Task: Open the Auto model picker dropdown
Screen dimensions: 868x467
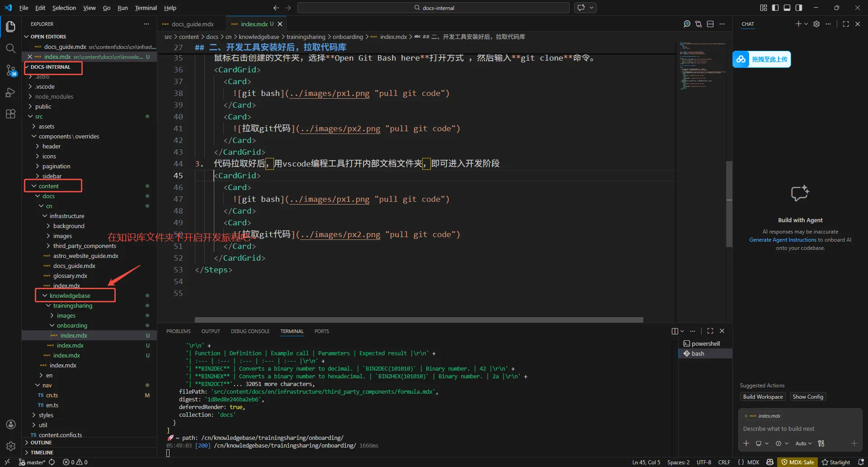Action: point(803,443)
